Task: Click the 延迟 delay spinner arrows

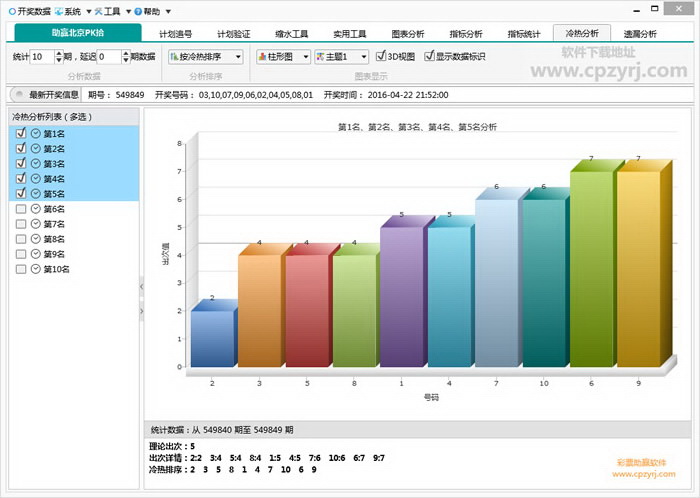Action: point(126,57)
